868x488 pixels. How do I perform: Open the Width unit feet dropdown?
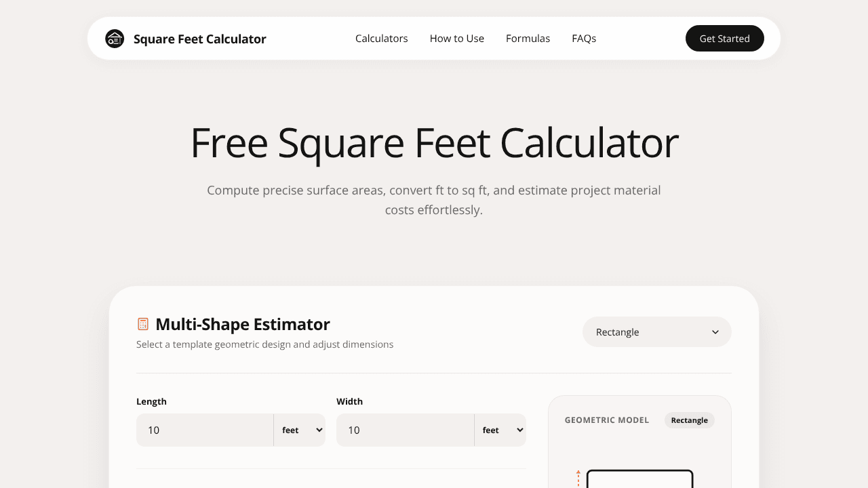tap(500, 430)
